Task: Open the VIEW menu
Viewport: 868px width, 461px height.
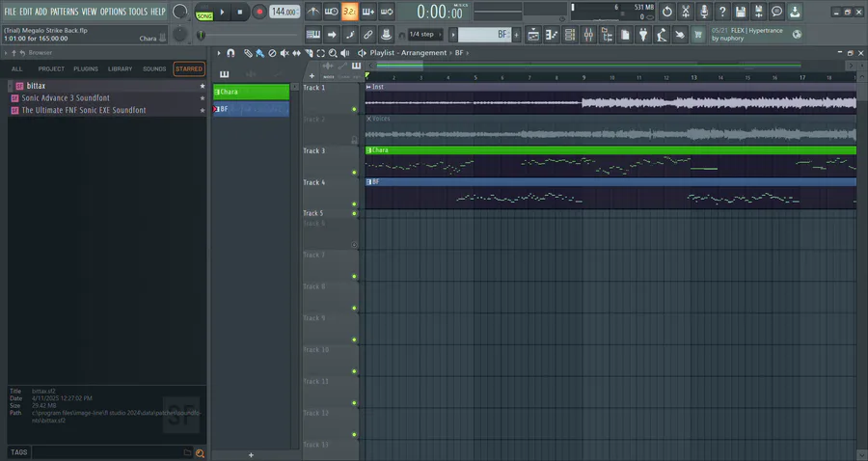Action: point(89,11)
